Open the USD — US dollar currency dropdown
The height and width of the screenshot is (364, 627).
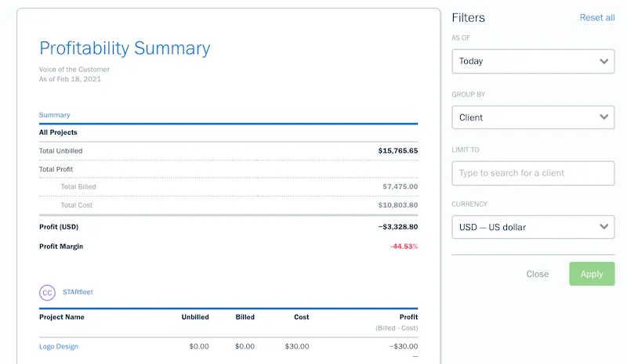[x=532, y=227]
